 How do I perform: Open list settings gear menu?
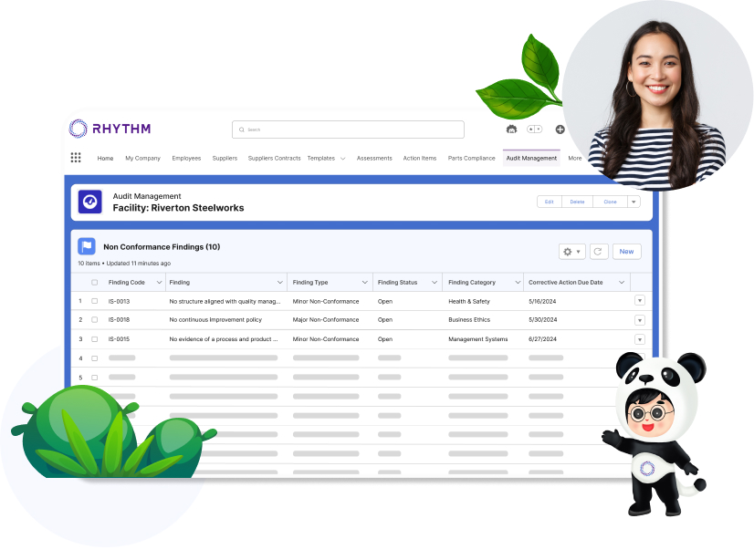[571, 252]
